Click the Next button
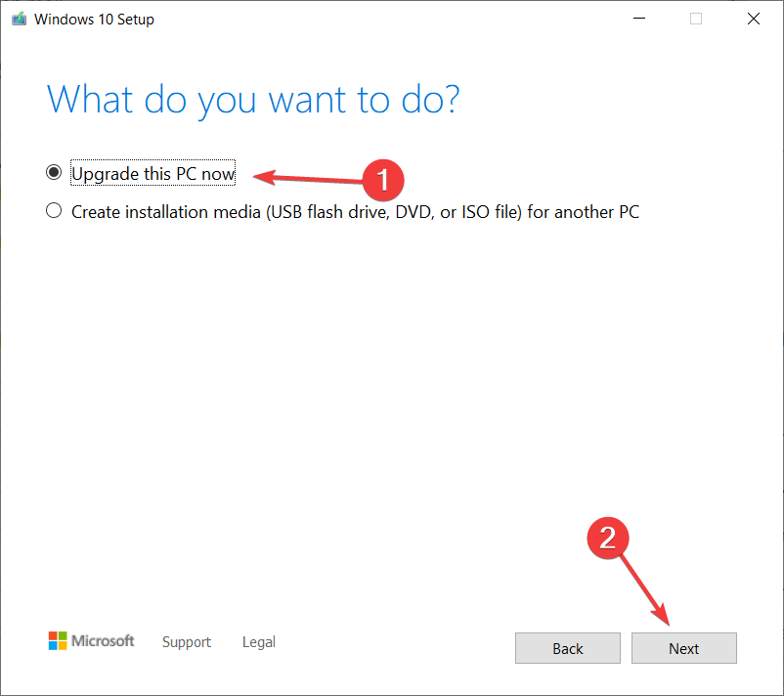 (x=683, y=648)
